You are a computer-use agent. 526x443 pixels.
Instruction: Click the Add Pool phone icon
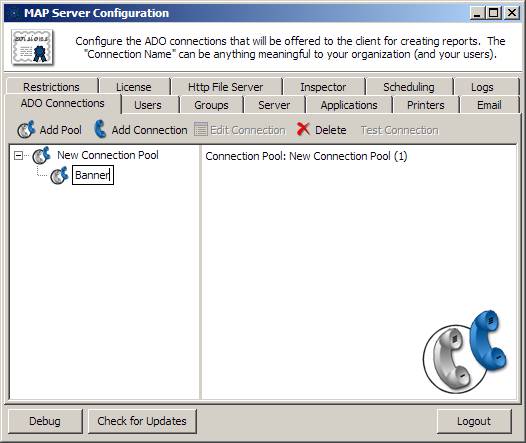pos(26,129)
